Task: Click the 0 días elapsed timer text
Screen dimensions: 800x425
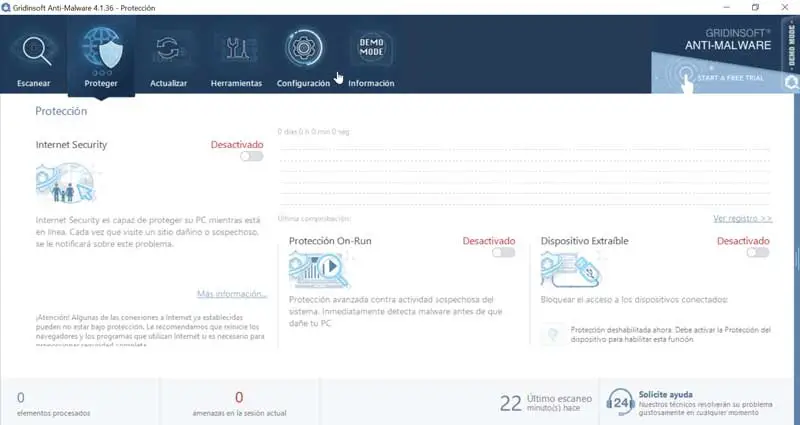Action: click(x=314, y=132)
